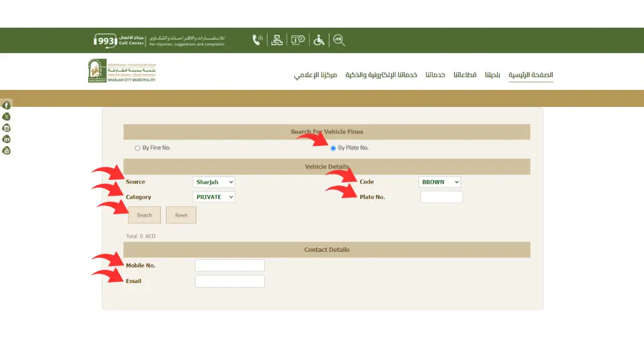Image resolution: width=644 pixels, height=351 pixels.
Task: Click the Contact Details section heading
Action: (327, 250)
